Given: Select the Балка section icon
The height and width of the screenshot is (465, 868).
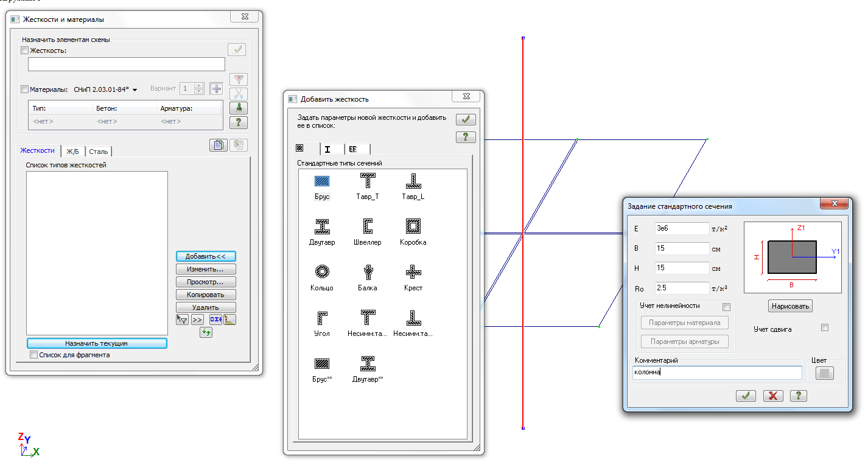Looking at the screenshot, I should pos(368,272).
